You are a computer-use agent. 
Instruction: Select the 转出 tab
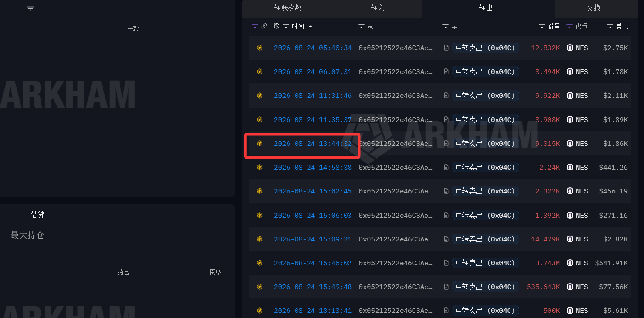pyautogui.click(x=486, y=8)
